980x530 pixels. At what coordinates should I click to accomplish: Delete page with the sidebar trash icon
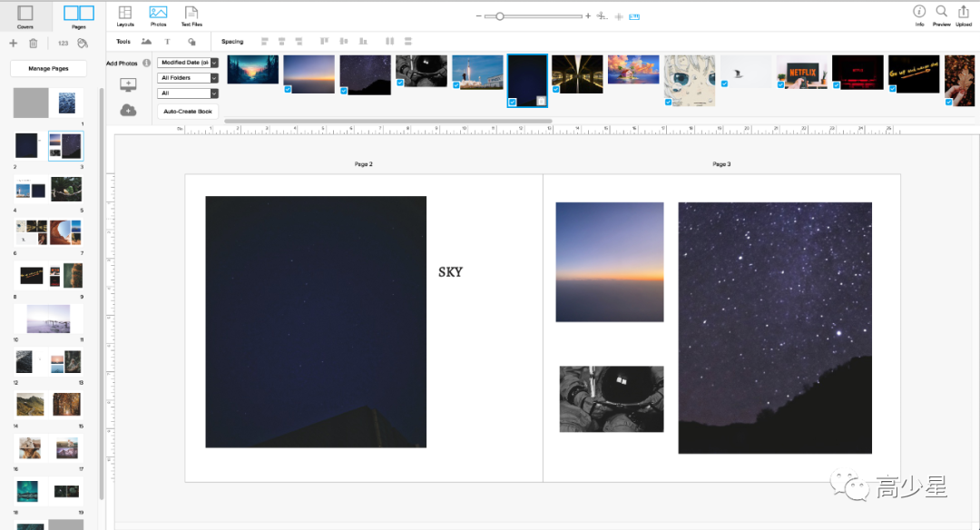[x=34, y=44]
